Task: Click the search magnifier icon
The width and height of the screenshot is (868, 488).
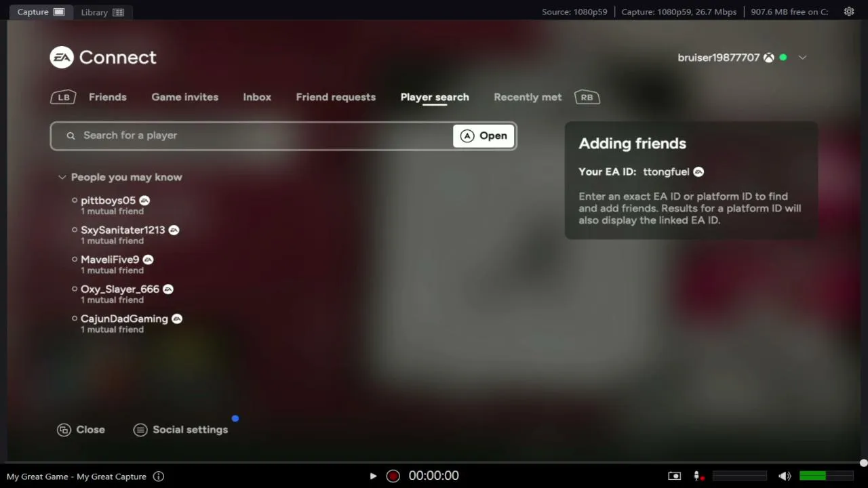Action: tap(71, 136)
